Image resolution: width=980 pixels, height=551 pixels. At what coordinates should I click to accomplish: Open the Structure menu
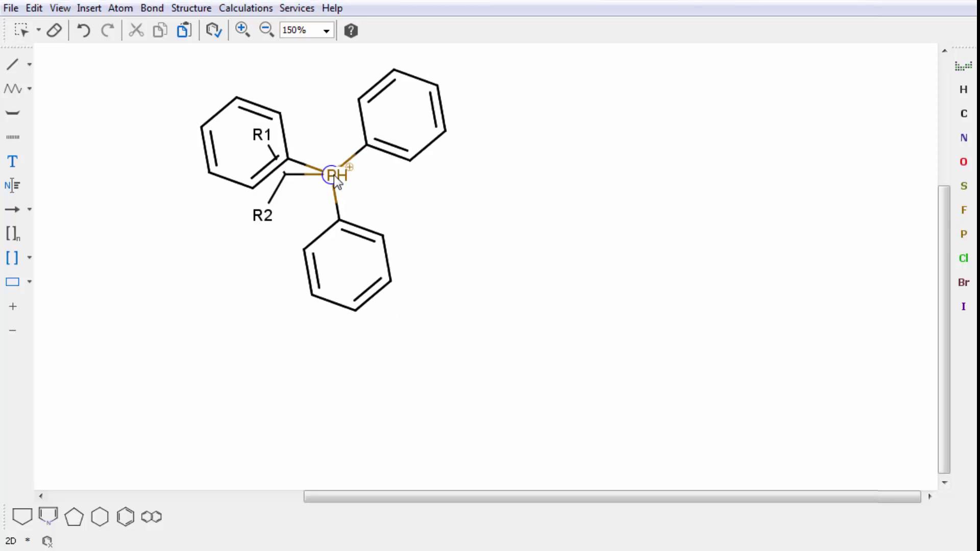pyautogui.click(x=191, y=8)
